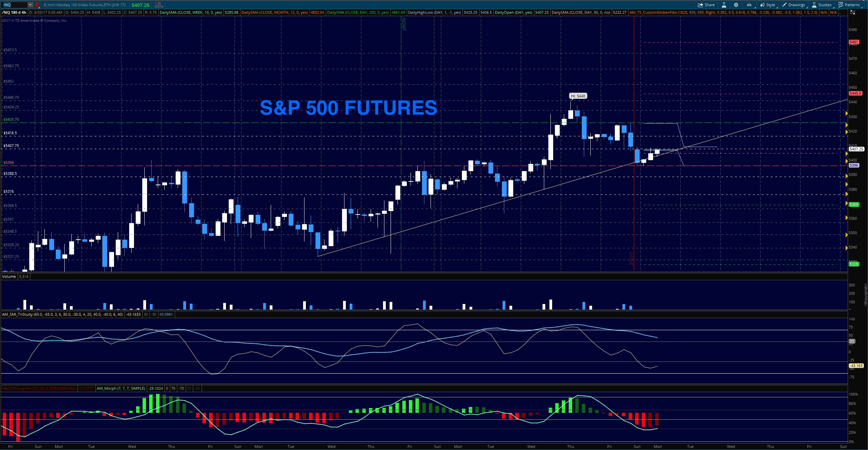Click the -43.163 SMI value axis tag
868x450 pixels.
click(x=856, y=366)
